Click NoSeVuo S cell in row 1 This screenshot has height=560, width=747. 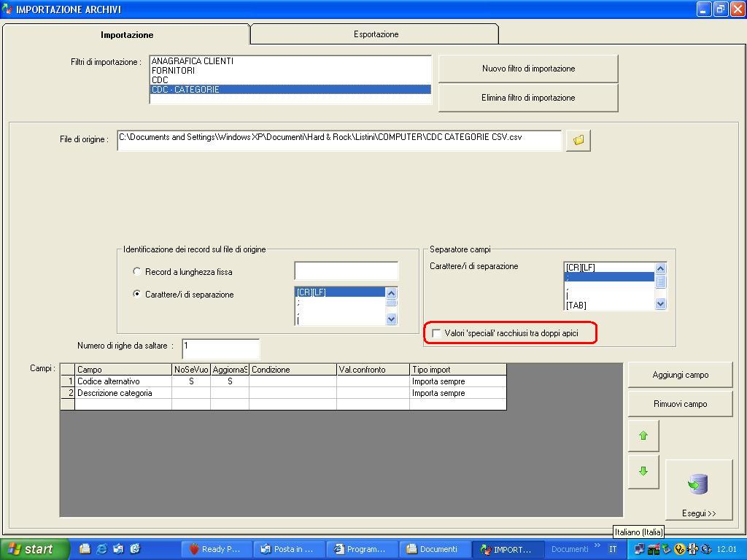pyautogui.click(x=191, y=381)
